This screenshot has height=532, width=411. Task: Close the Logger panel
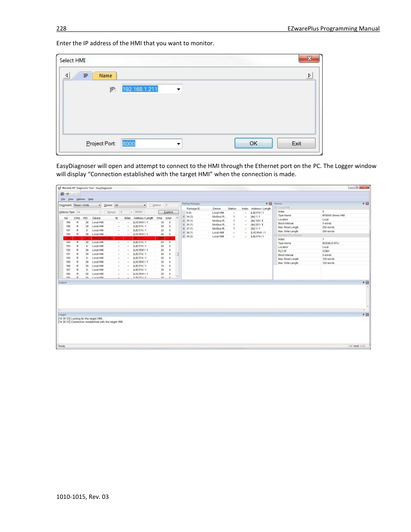coord(367,314)
